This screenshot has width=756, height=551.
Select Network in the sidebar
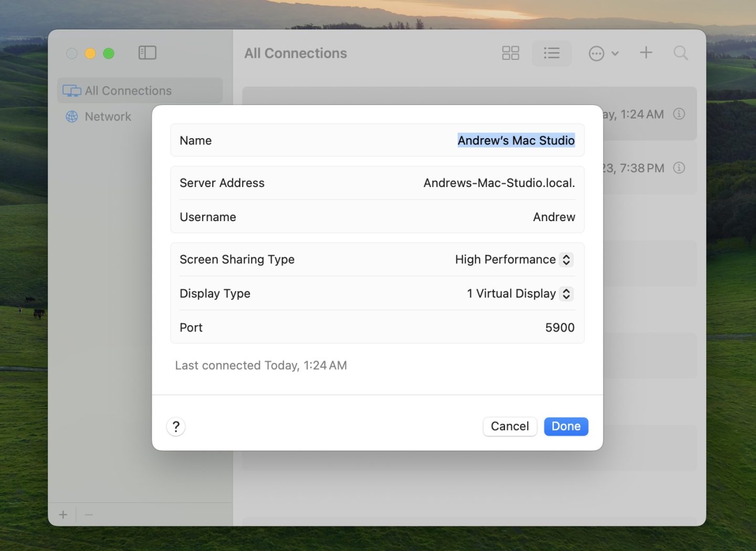108,117
